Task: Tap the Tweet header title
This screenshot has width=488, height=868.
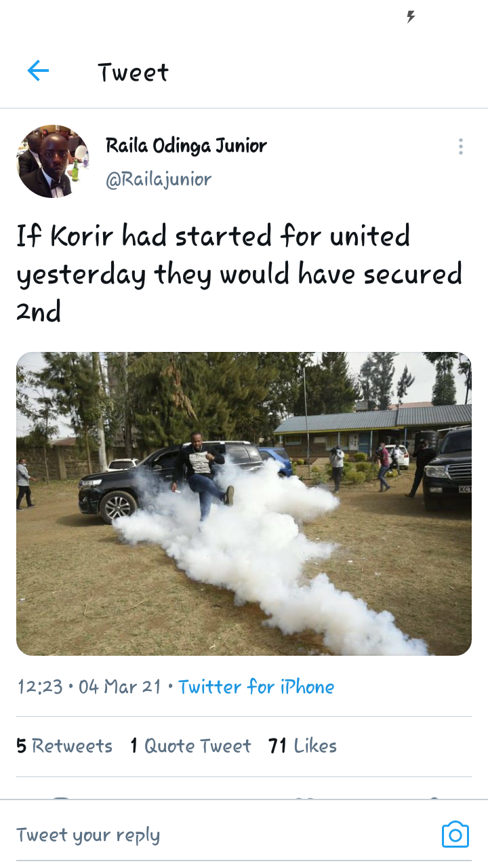Action: [133, 72]
